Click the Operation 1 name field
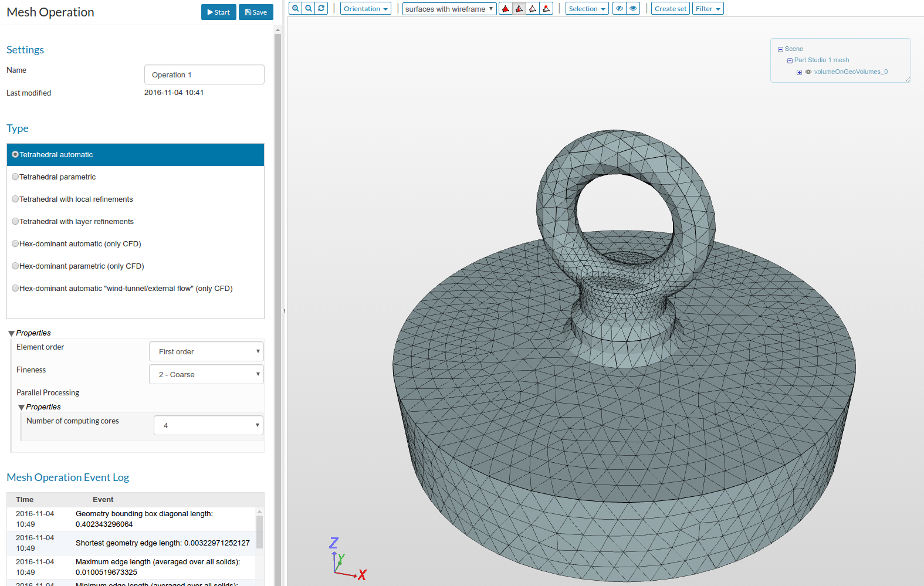 [204, 74]
